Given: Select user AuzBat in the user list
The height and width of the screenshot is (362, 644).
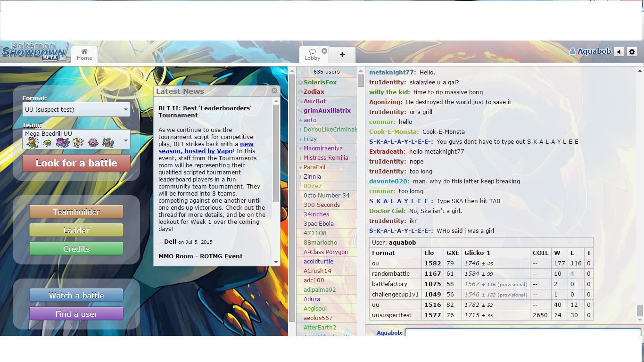Looking at the screenshot, I should pyautogui.click(x=315, y=101).
